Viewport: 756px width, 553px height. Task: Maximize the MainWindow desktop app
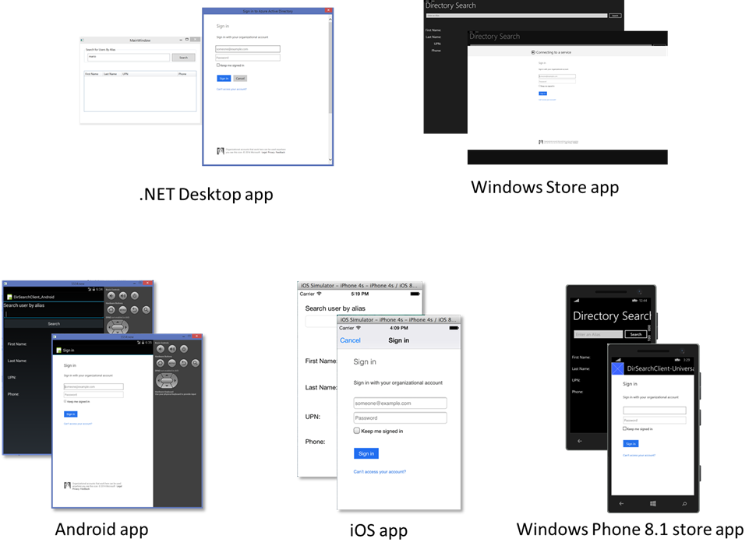point(187,40)
